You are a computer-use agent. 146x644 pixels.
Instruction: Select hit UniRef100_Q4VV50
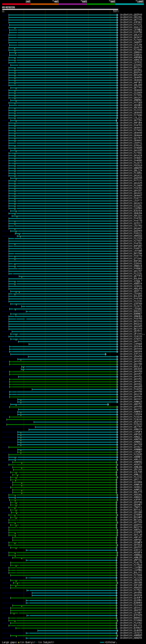pyautogui.click(x=131, y=361)
